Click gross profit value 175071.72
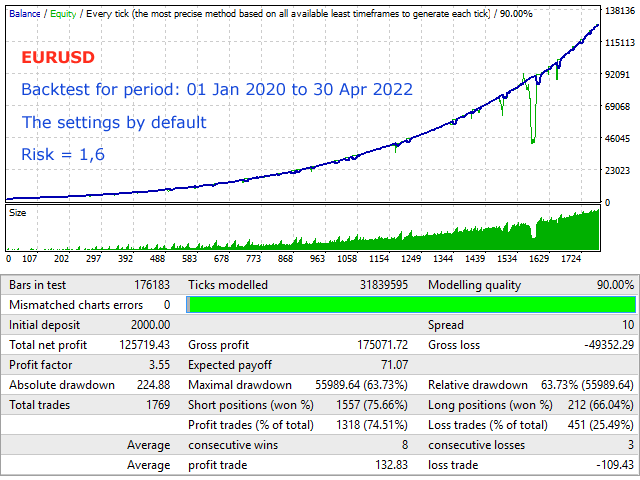 click(382, 345)
